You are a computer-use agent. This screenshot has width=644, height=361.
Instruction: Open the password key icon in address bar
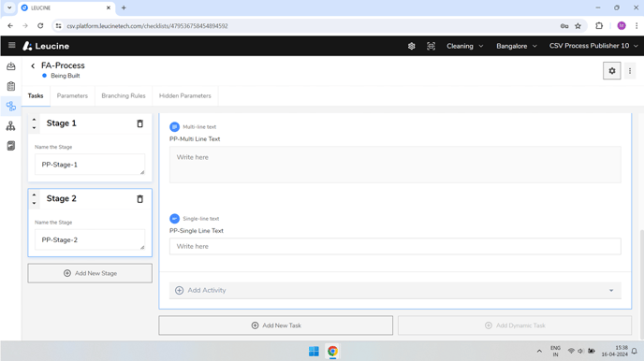[x=564, y=26]
